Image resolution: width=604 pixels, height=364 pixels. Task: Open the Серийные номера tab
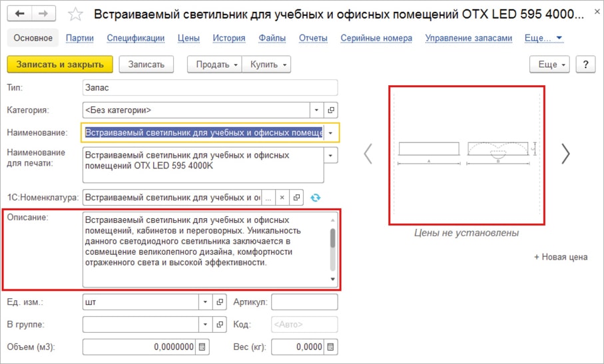(376, 38)
